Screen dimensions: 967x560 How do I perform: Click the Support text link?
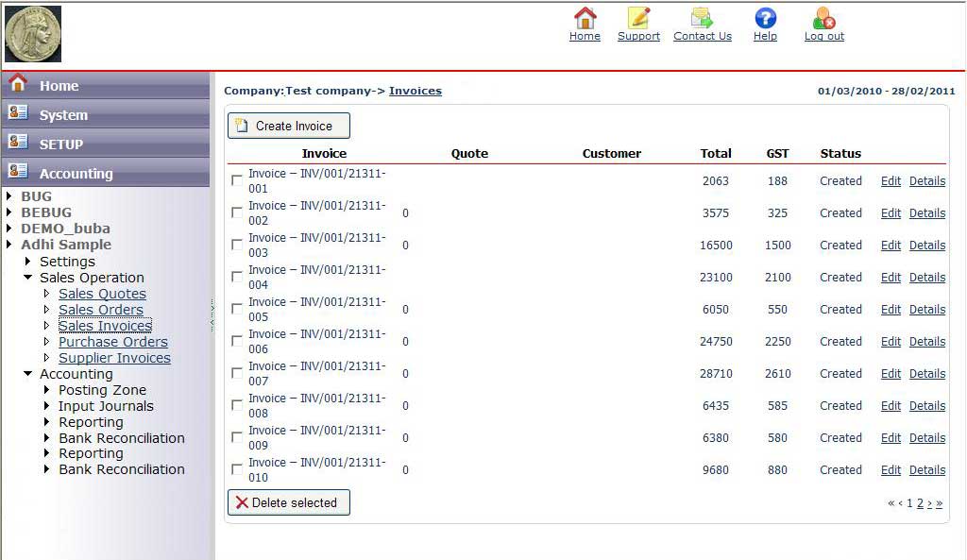pyautogui.click(x=639, y=37)
